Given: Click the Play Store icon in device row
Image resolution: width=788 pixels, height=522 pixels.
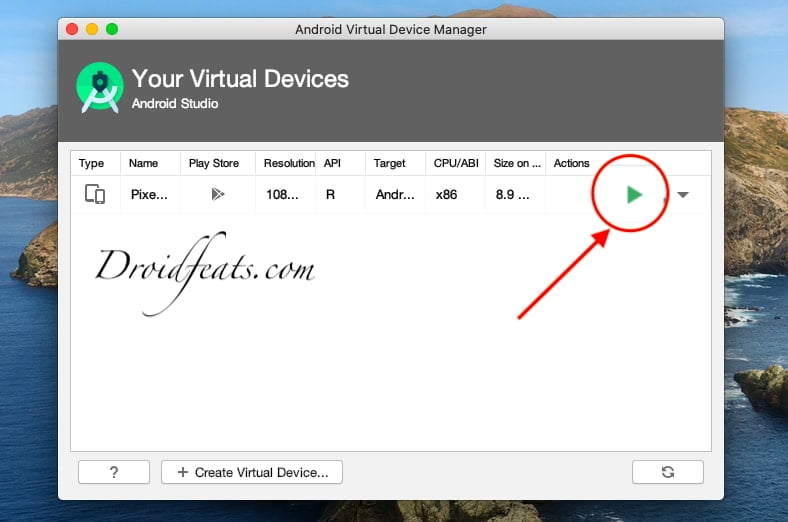Looking at the screenshot, I should point(218,195).
